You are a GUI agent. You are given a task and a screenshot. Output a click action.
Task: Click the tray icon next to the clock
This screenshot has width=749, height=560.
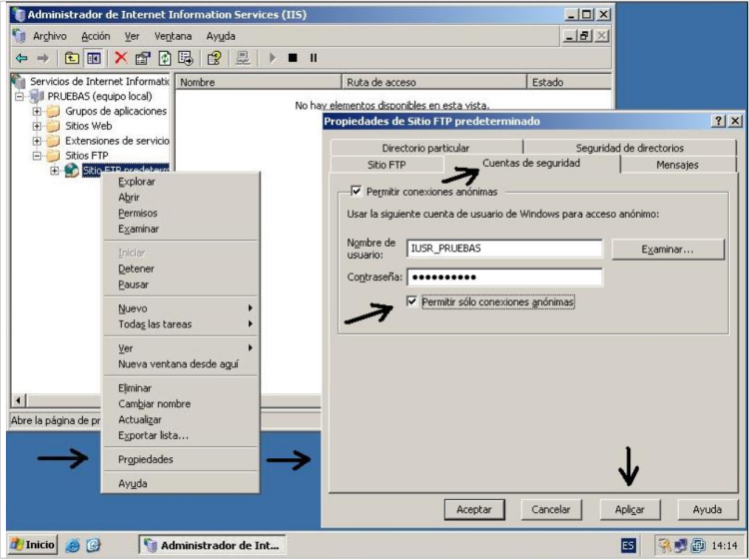698,545
